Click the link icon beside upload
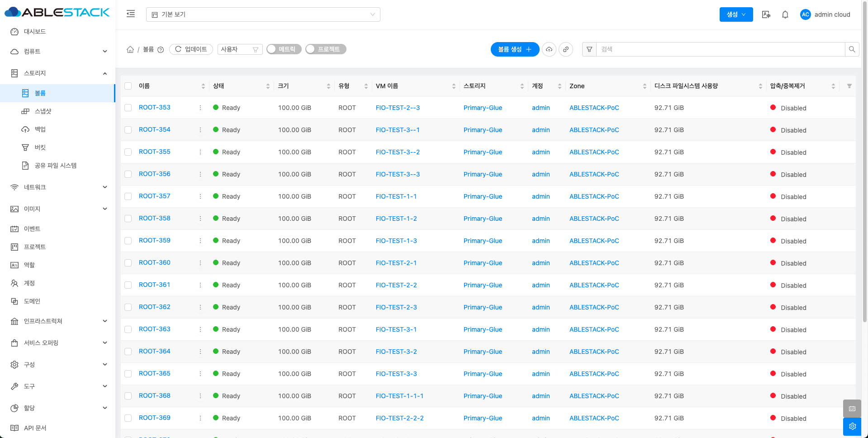Viewport: 868px width, 438px height. (x=566, y=49)
